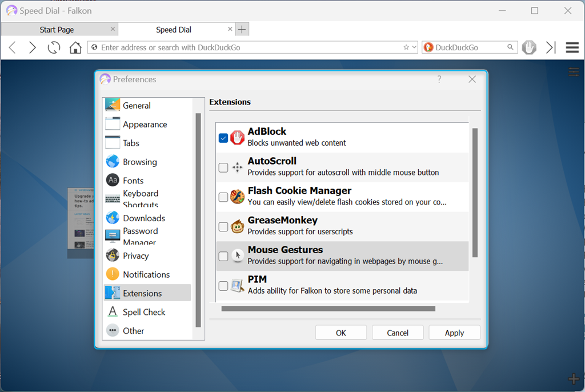The height and width of the screenshot is (392, 585).
Task: Bookmark this page with the star icon
Action: (x=406, y=47)
